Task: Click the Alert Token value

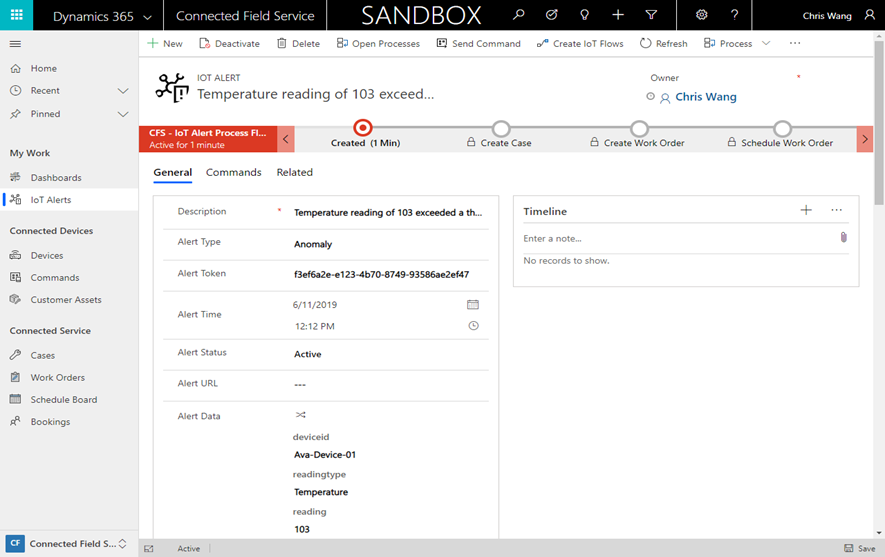Action: 381,275
